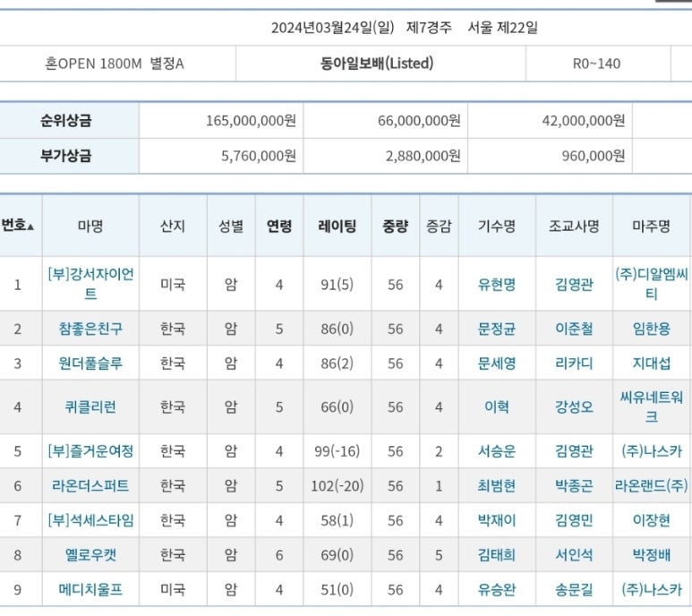Open owner 박정배 link
The image size is (692, 616).
[652, 554]
